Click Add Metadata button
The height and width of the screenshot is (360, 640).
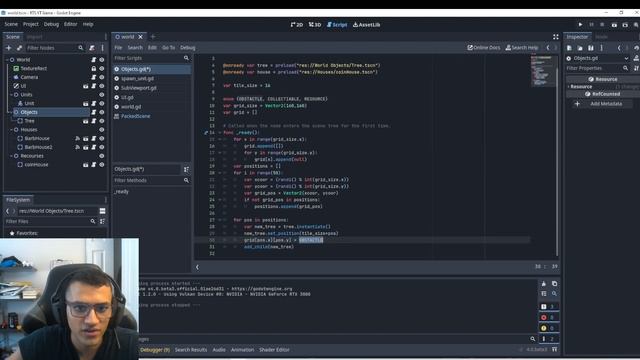(x=602, y=104)
